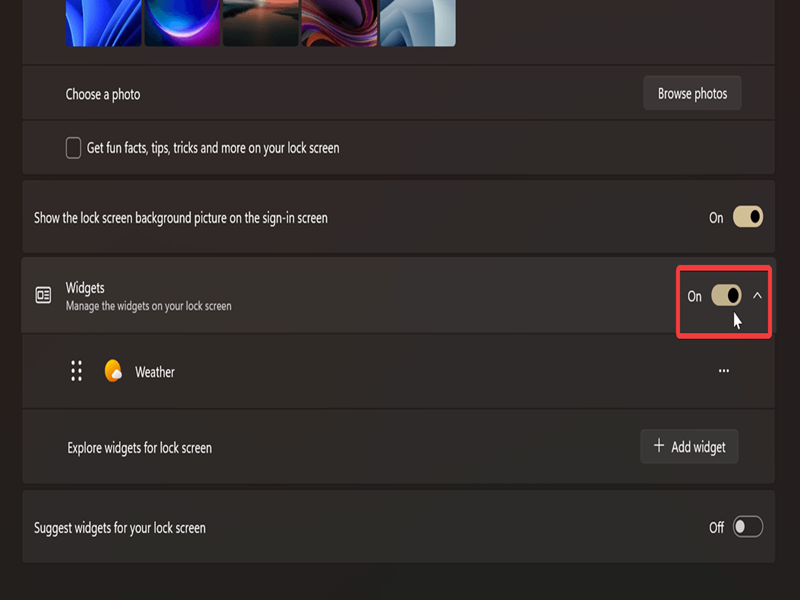This screenshot has height=600, width=800.
Task: Choose the gray-blue bloom wallpaper thumbnail
Action: tap(417, 22)
